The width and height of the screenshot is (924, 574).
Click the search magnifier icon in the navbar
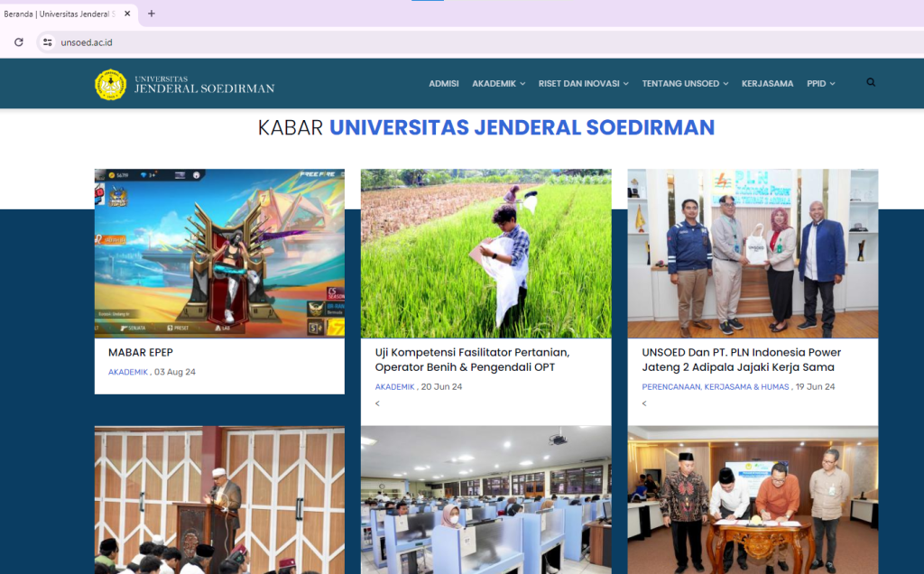point(870,82)
